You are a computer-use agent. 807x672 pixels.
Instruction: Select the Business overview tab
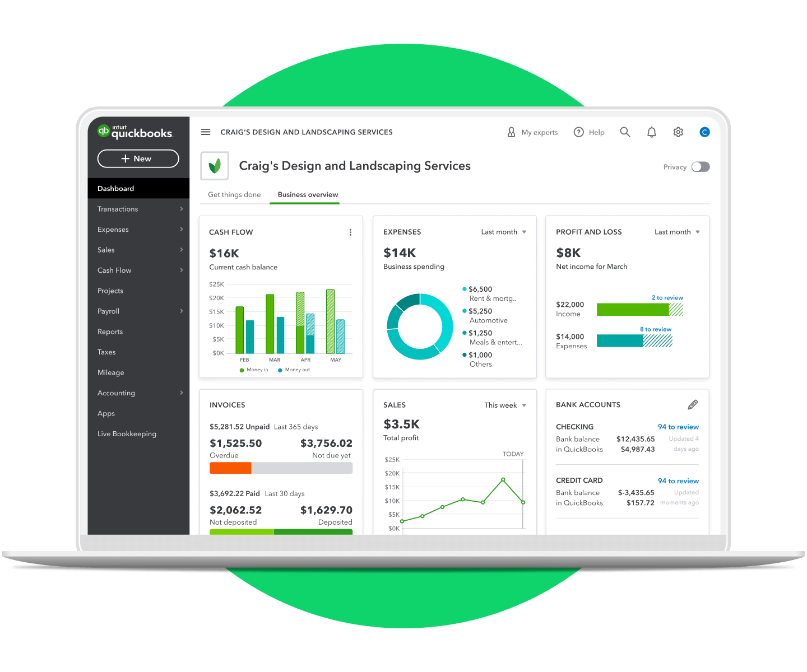[x=308, y=194]
